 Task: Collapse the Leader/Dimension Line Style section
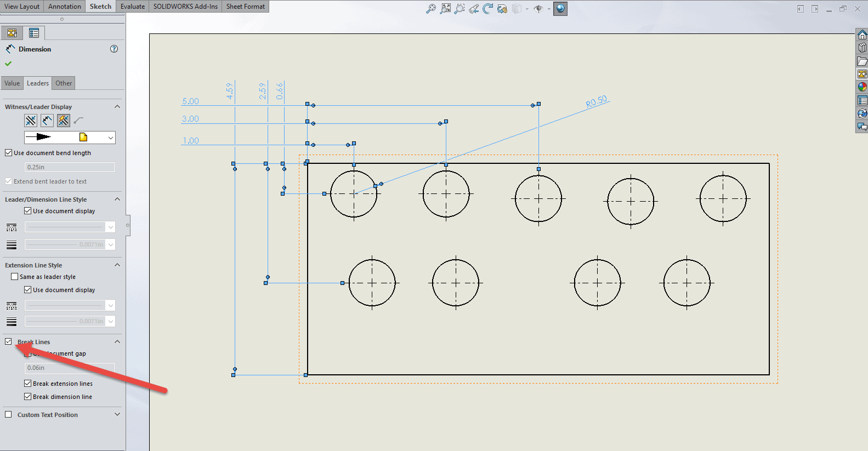[117, 199]
